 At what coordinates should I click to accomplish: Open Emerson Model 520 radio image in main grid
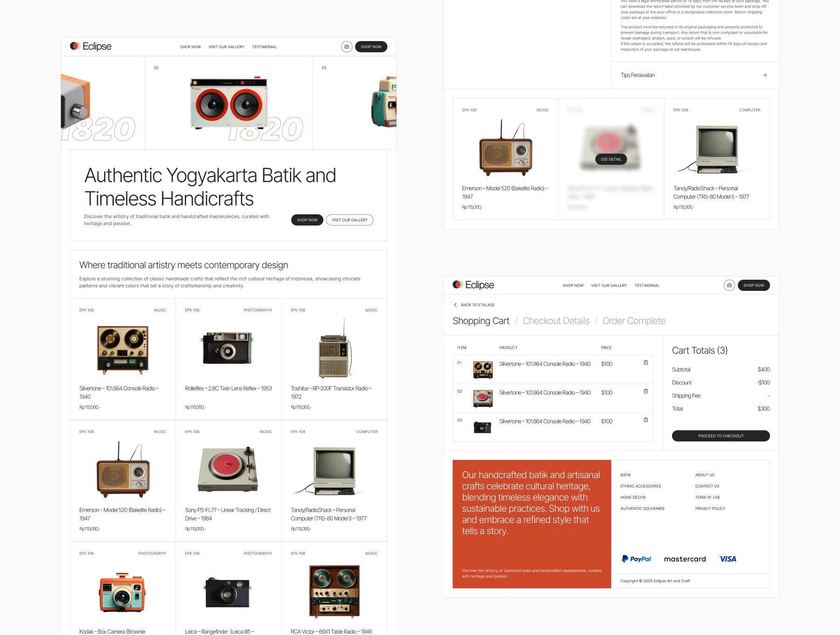coord(123,469)
